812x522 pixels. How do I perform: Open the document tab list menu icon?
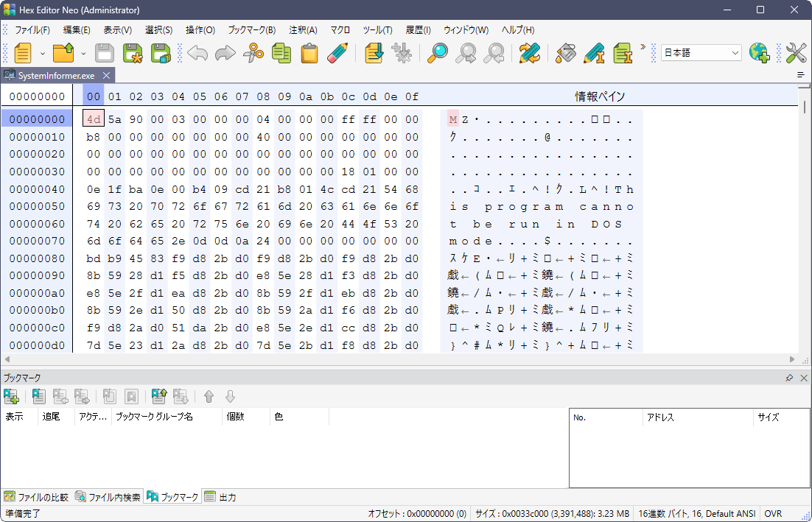(x=801, y=76)
